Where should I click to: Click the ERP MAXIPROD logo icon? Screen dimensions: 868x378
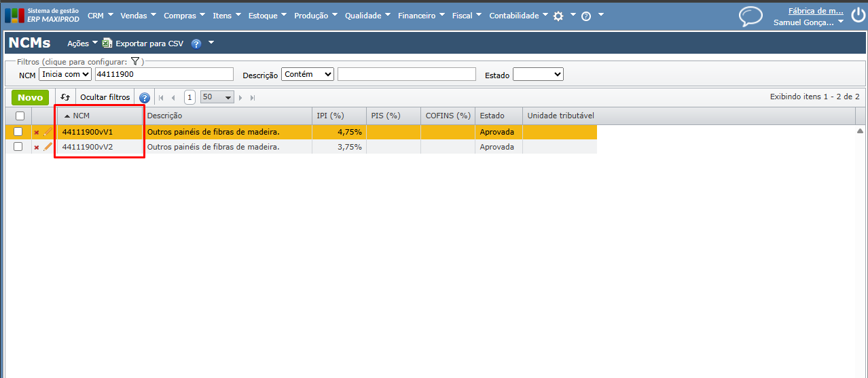[14, 15]
